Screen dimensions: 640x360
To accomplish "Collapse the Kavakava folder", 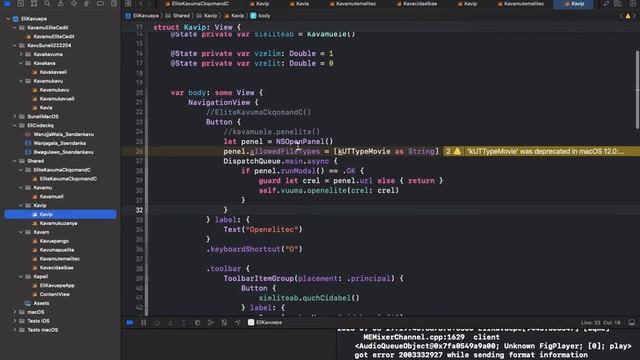I will pos(21,63).
